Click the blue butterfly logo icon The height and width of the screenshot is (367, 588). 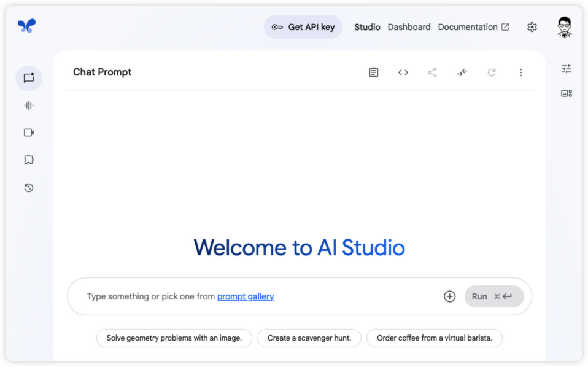(x=26, y=26)
